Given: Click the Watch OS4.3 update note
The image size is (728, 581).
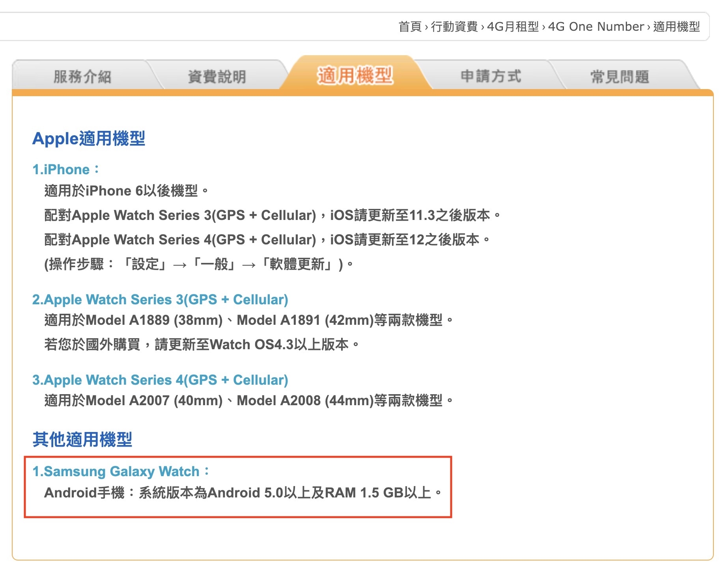Looking at the screenshot, I should pyautogui.click(x=201, y=345).
